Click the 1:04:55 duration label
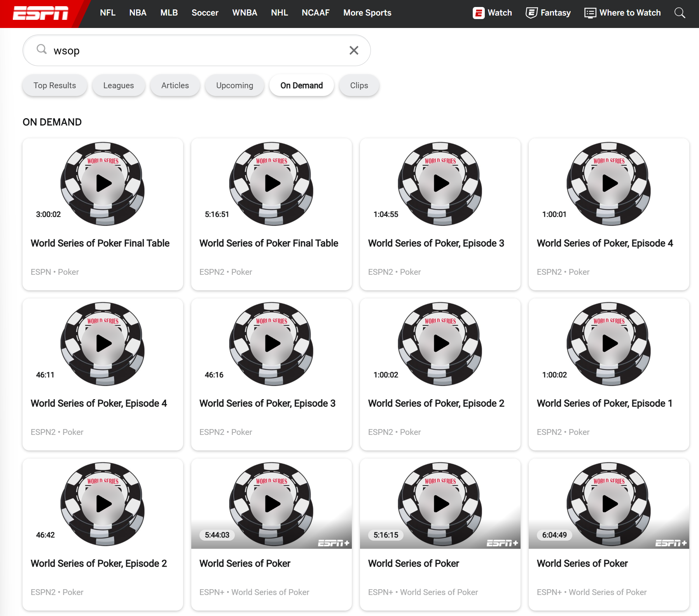This screenshot has height=616, width=699. pyautogui.click(x=386, y=215)
